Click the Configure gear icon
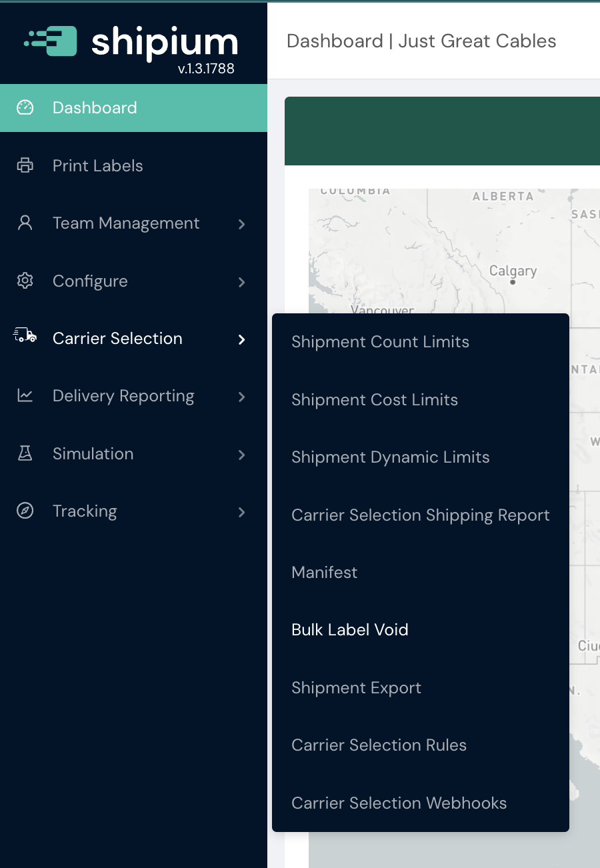 (x=25, y=281)
